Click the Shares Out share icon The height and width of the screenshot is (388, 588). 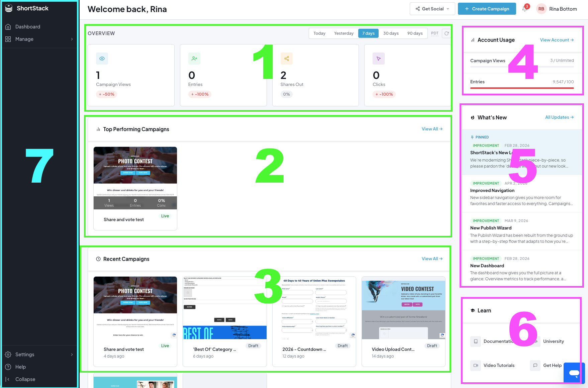pyautogui.click(x=287, y=59)
